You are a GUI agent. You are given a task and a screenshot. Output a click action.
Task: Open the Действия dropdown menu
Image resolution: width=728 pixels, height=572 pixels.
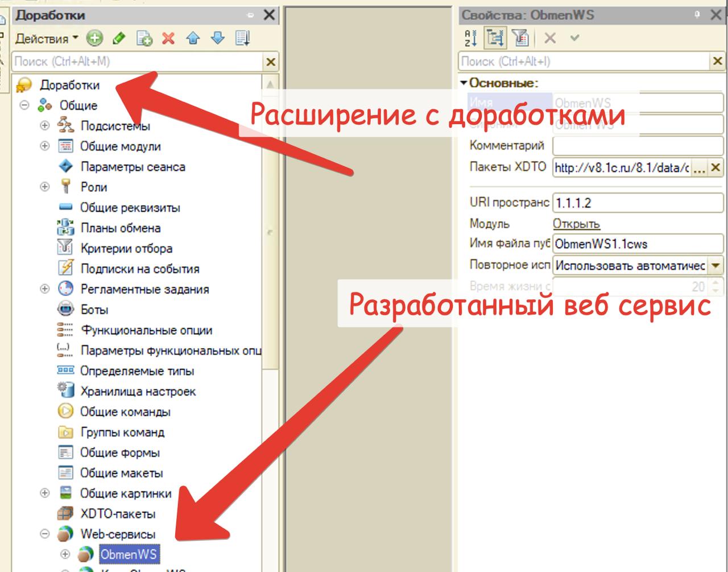point(47,39)
